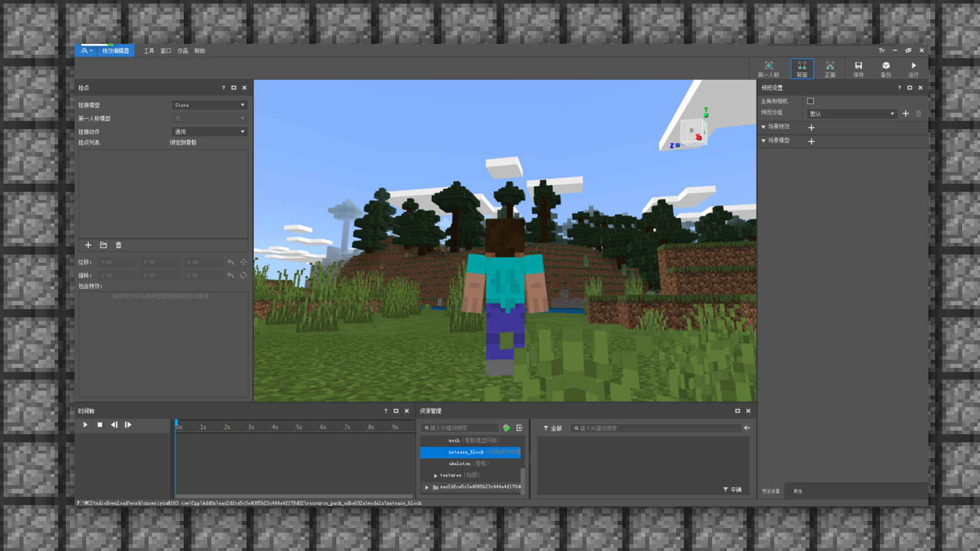This screenshot has width=980, height=551.
Task: Click the first 位移 X value field
Action: tap(117, 262)
